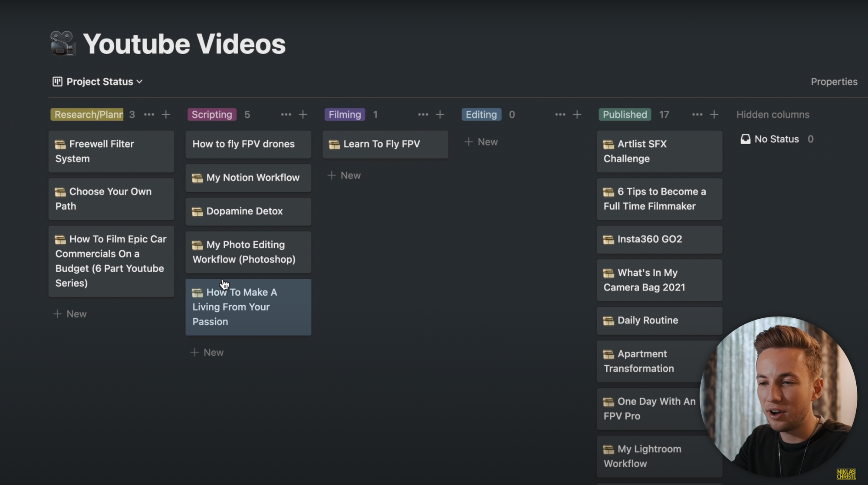Screen dimensions: 868x485
Task: Click the page icon on Learn To Fly FPV card
Action: 334,144
